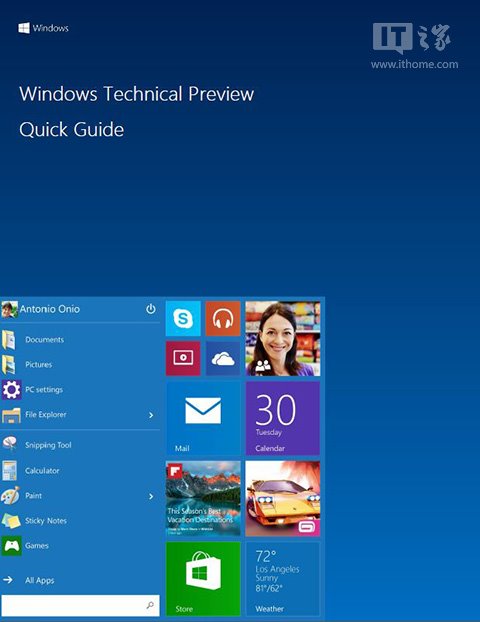Launch the red Video tile
The width and height of the screenshot is (480, 622).
tap(183, 358)
